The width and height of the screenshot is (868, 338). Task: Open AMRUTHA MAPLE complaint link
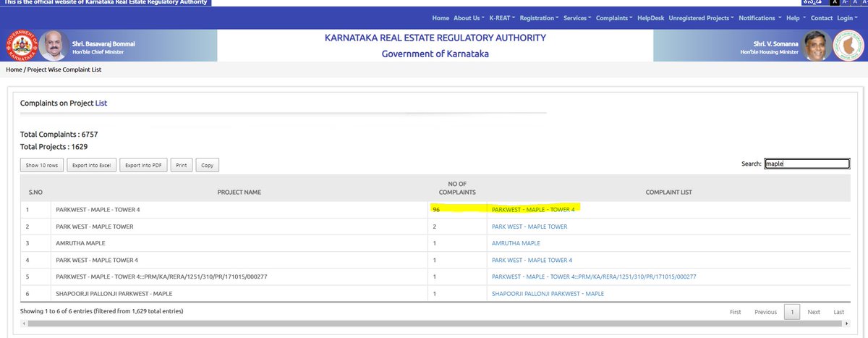point(516,243)
